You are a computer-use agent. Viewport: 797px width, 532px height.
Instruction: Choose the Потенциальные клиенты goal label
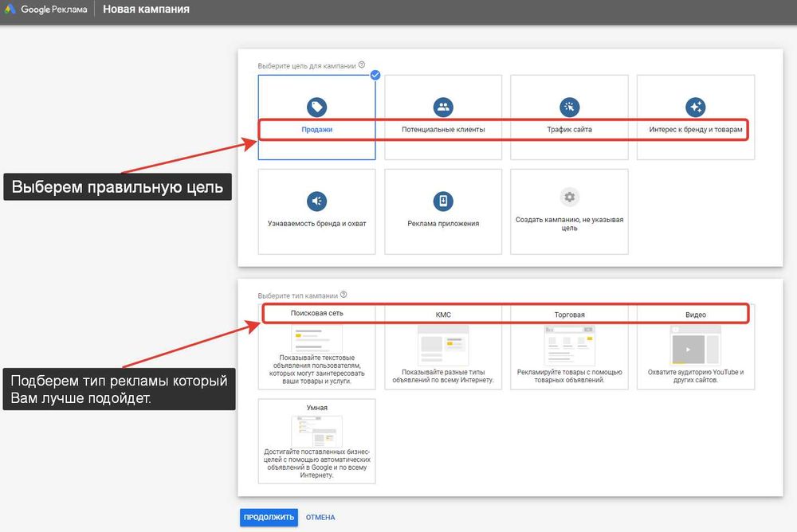click(443, 130)
